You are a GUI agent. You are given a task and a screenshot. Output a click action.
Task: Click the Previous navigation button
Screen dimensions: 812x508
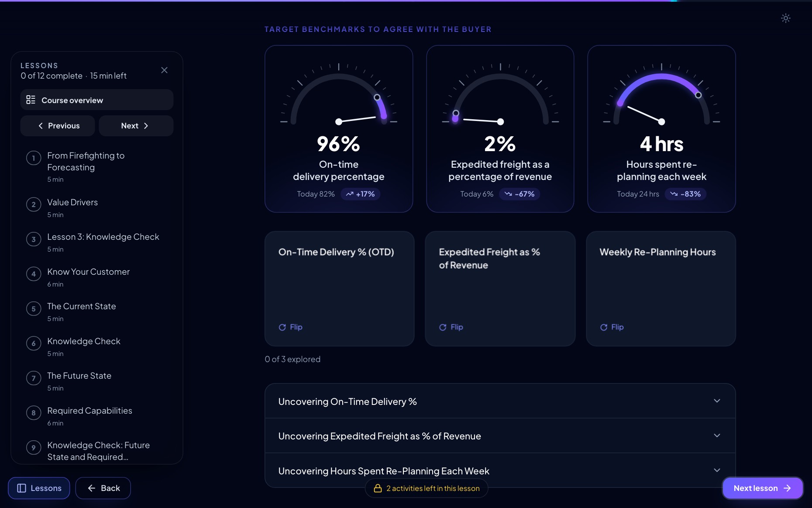coord(58,126)
